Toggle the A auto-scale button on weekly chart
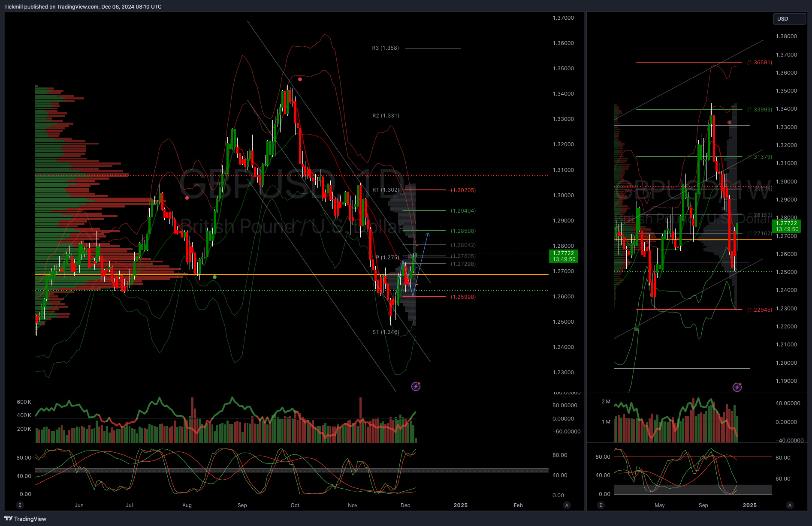Viewport: 812px width, 526px height. [x=790, y=505]
